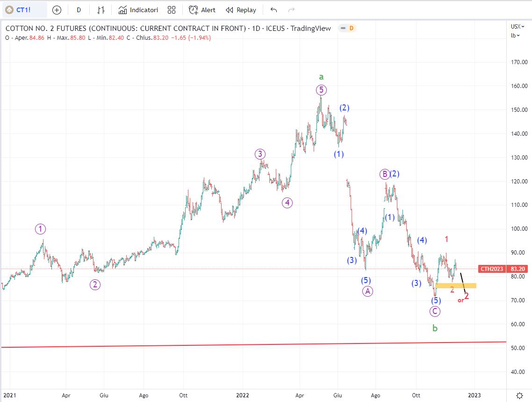Click the add symbol plus icon

click(x=57, y=10)
